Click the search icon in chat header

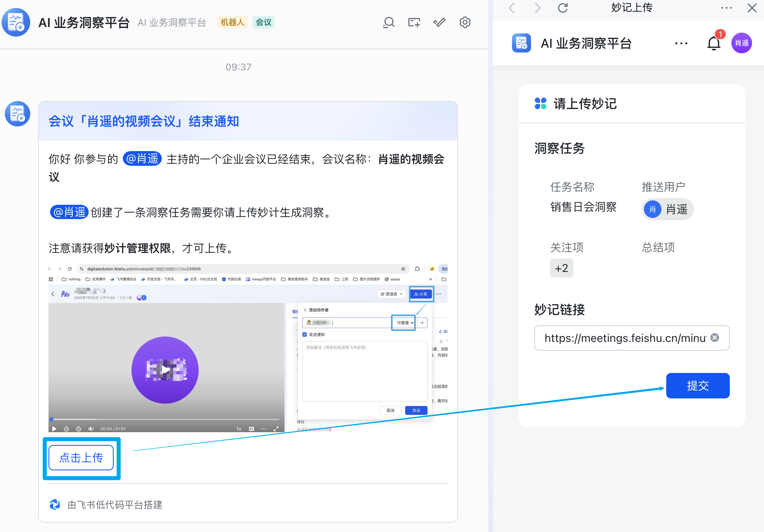tap(389, 23)
